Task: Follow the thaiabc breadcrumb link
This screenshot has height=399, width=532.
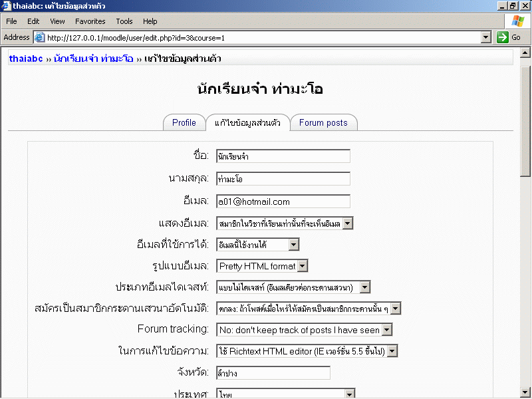Action: click(26, 59)
